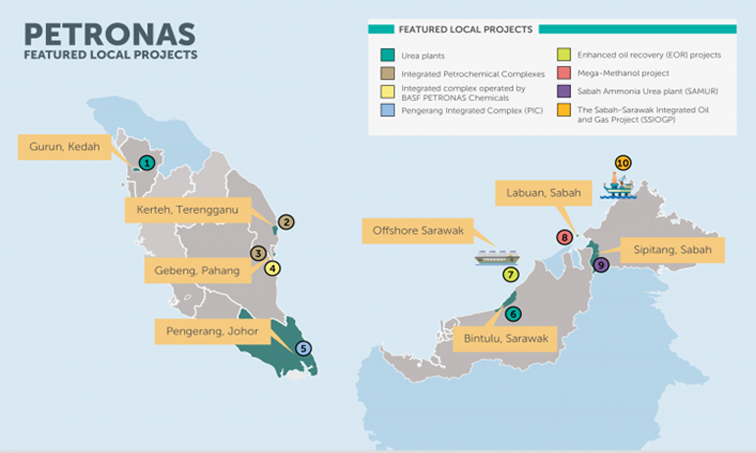The height and width of the screenshot is (453, 756).
Task: Click the purple SAMUR legend swatch
Action: coord(564,91)
